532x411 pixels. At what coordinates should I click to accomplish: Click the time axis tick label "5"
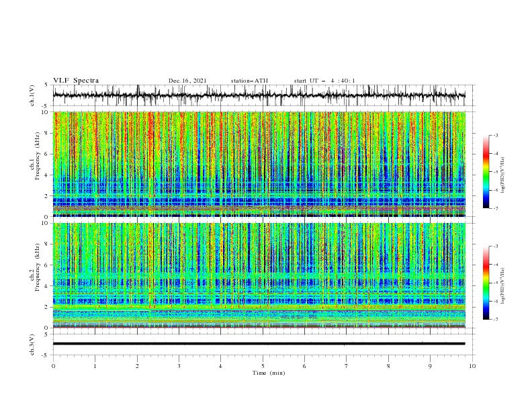pos(263,366)
